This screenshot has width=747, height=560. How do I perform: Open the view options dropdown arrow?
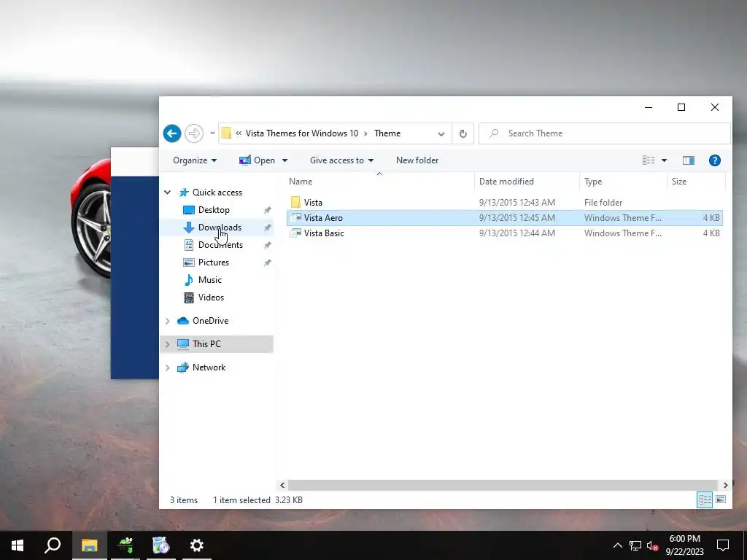tap(664, 160)
